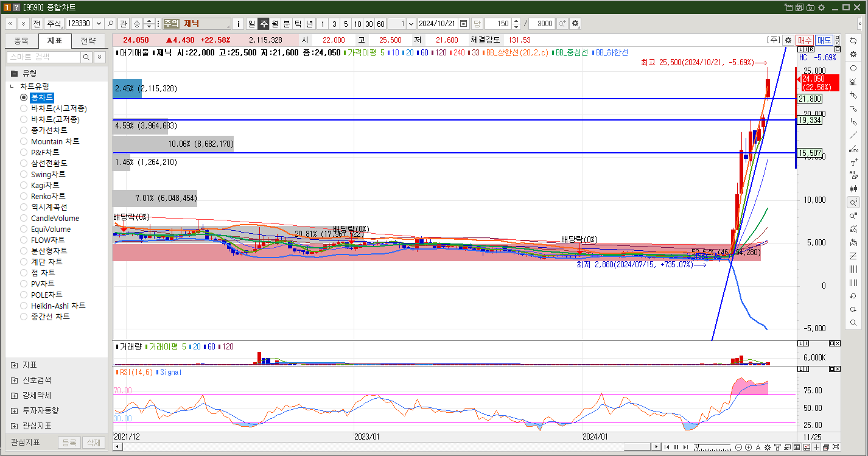The image size is (868, 456).
Task: Click the candle count field showing 150
Action: [x=498, y=24]
